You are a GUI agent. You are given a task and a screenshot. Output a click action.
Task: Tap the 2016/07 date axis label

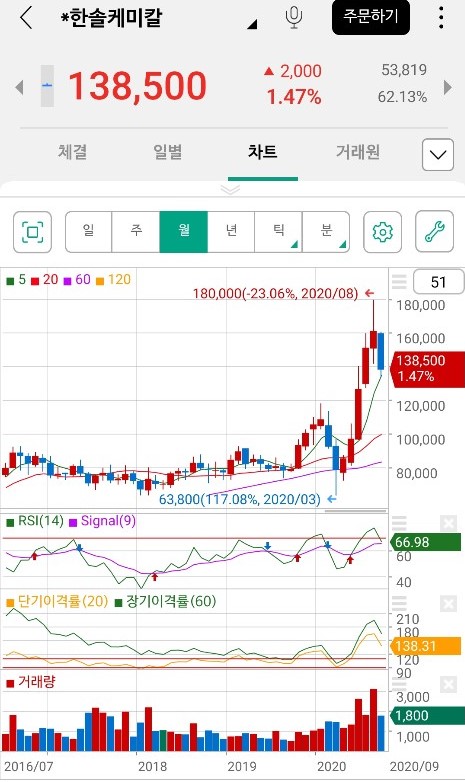tap(28, 766)
